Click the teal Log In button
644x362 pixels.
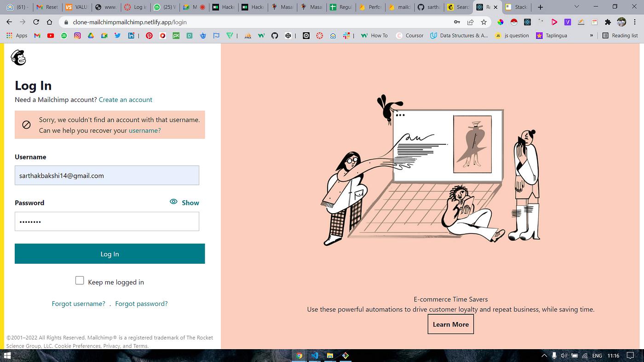(109, 254)
